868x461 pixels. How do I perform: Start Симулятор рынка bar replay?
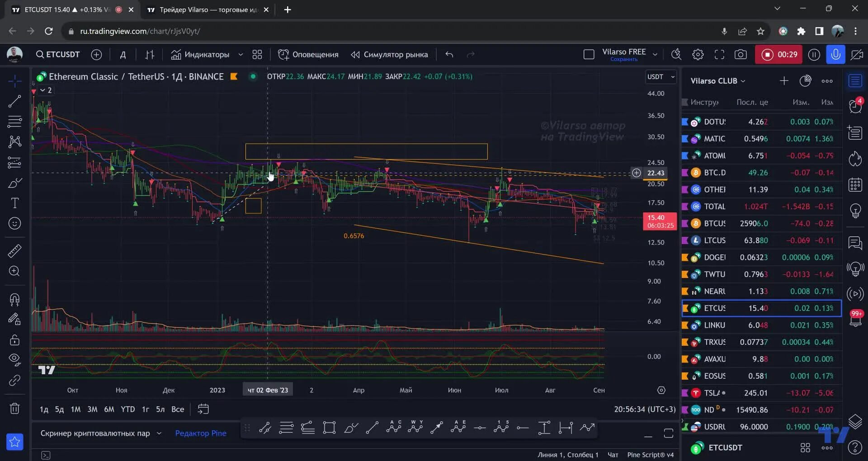point(389,55)
